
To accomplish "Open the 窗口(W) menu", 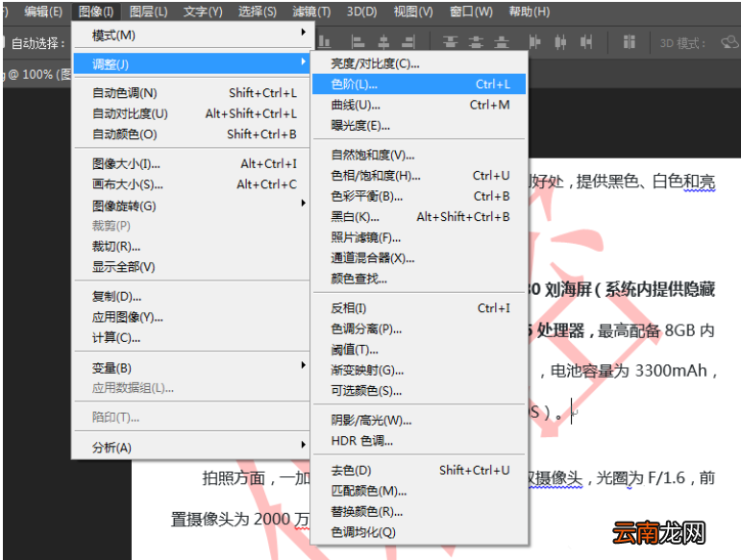I will point(471,12).
